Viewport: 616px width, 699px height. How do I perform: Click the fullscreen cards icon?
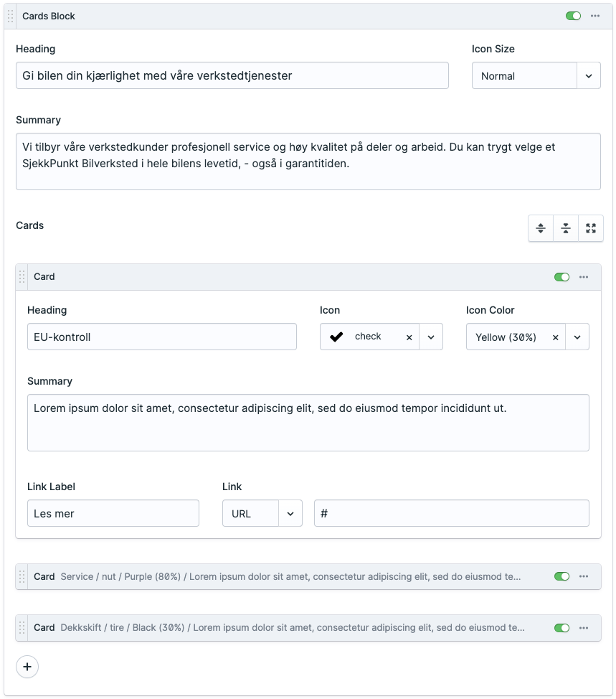[x=591, y=228]
